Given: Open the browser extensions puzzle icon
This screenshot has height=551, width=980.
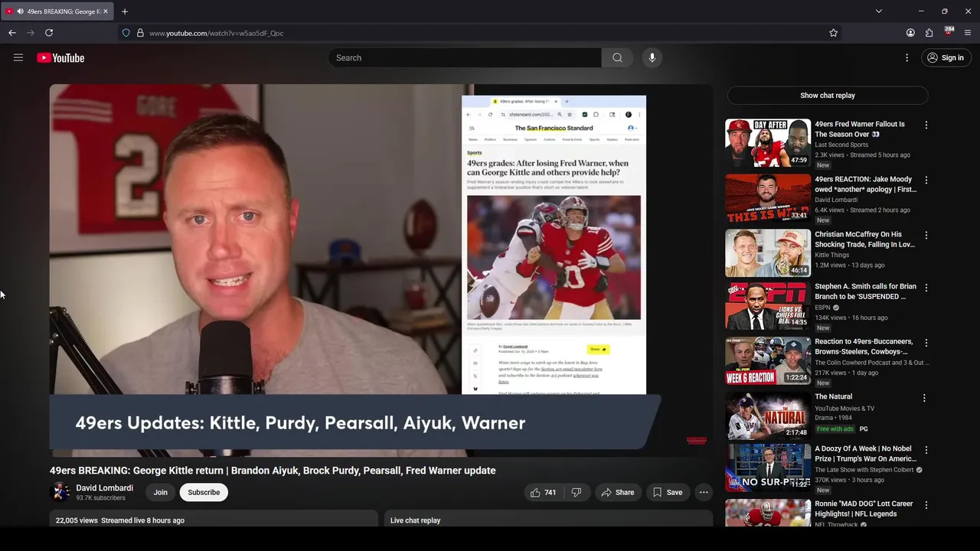Looking at the screenshot, I should (x=929, y=33).
